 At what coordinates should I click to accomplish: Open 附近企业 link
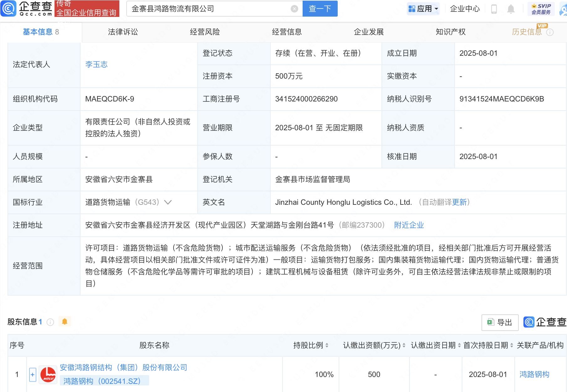[409, 225]
